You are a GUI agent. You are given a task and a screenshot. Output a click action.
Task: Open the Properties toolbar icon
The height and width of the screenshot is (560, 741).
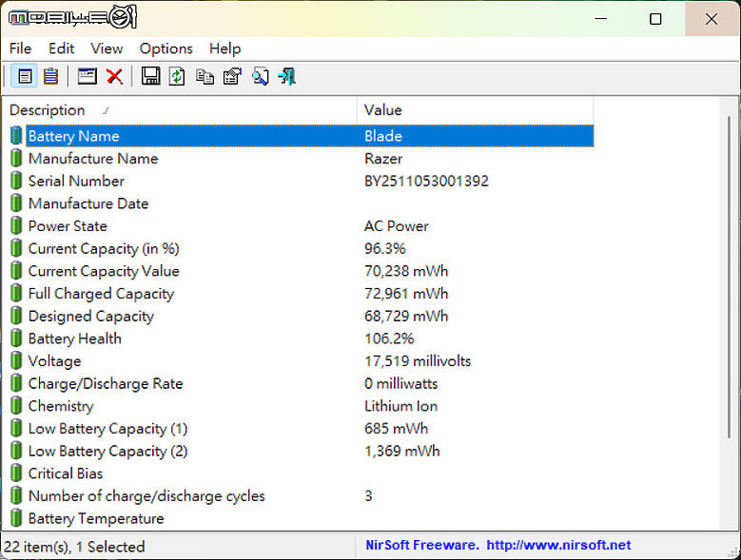tap(232, 76)
